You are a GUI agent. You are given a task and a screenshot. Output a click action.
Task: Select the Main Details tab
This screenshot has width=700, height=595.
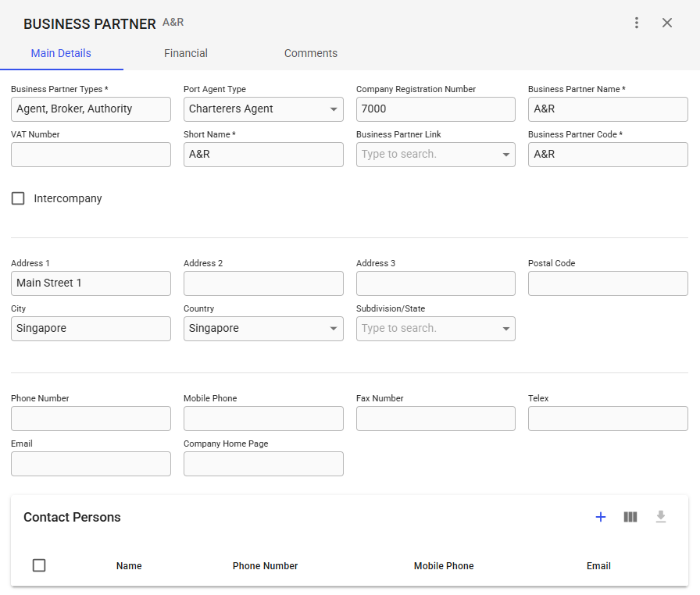61,53
